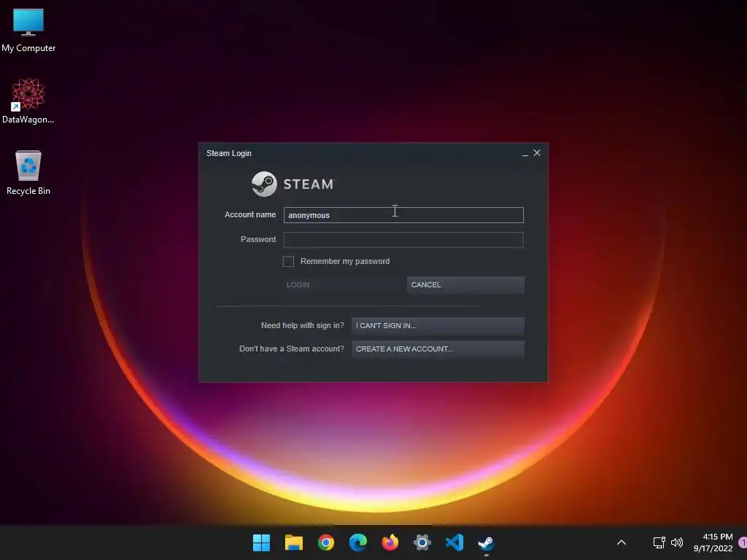Image resolution: width=747 pixels, height=560 pixels.
Task: Click the 'Remember my password' label
Action: 345,261
